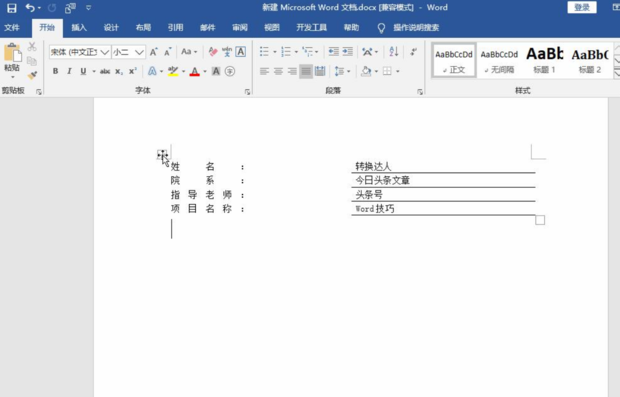This screenshot has height=397, width=620.
Task: Open the font dialog launcher
Action: click(x=247, y=92)
